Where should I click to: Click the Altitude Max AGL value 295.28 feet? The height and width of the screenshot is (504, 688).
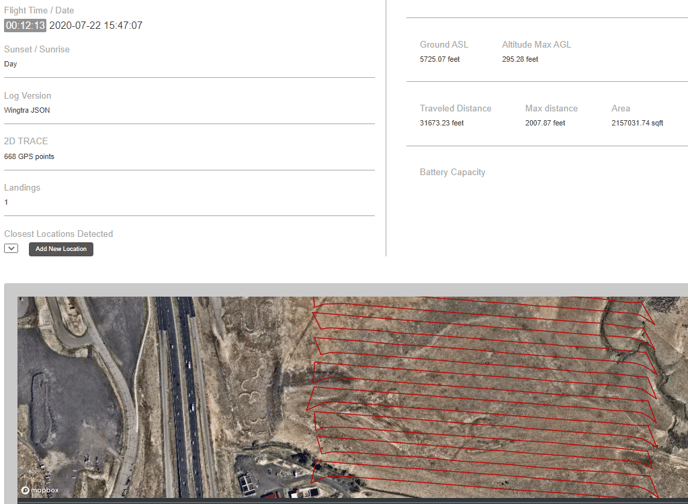click(520, 59)
